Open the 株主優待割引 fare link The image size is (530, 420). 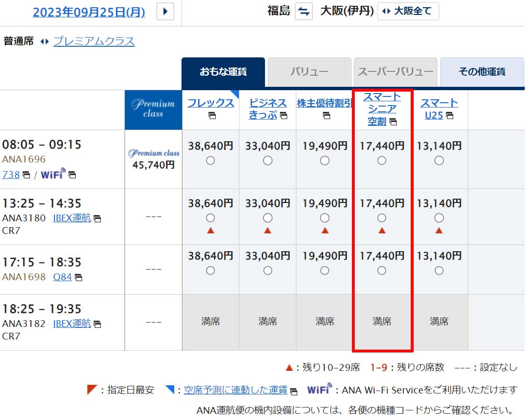pyautogui.click(x=324, y=103)
